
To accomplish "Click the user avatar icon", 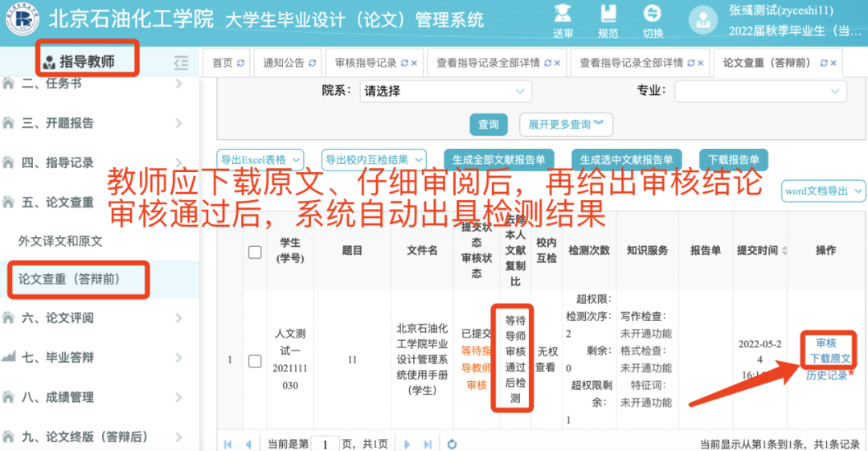I will coord(703,22).
